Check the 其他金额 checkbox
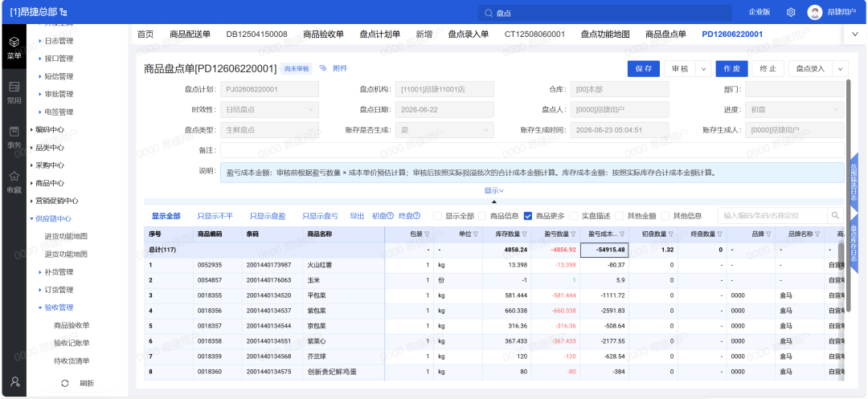Screen dimensions: 868x399 [x=619, y=216]
